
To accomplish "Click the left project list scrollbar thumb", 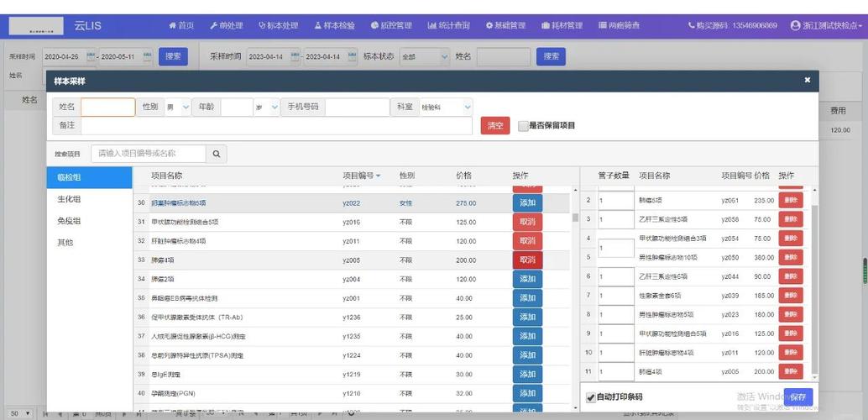I will tap(575, 218).
